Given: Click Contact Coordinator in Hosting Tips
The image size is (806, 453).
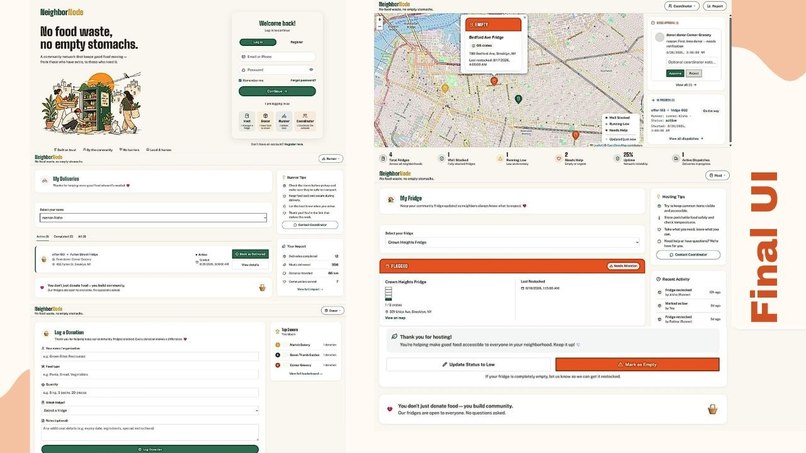Looking at the screenshot, I should click(x=688, y=255).
